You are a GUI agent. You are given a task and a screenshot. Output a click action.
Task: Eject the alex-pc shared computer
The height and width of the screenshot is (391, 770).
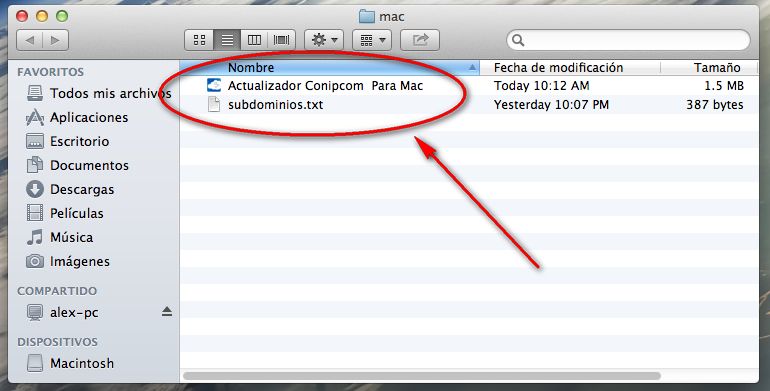[x=167, y=311]
